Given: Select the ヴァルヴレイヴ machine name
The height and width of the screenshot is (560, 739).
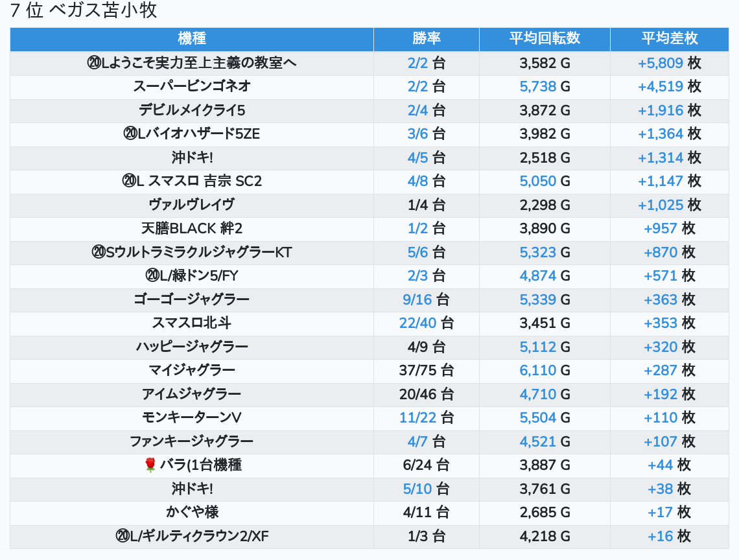Looking at the screenshot, I should point(192,205).
